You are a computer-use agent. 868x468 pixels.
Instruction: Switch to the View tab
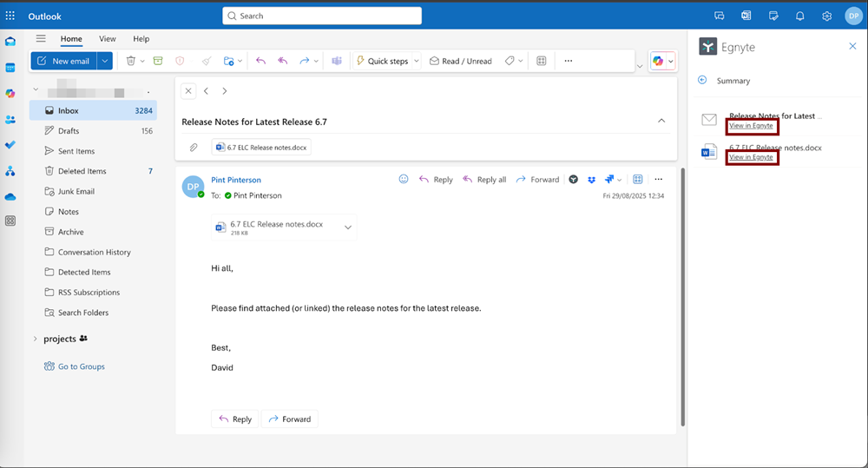(108, 39)
